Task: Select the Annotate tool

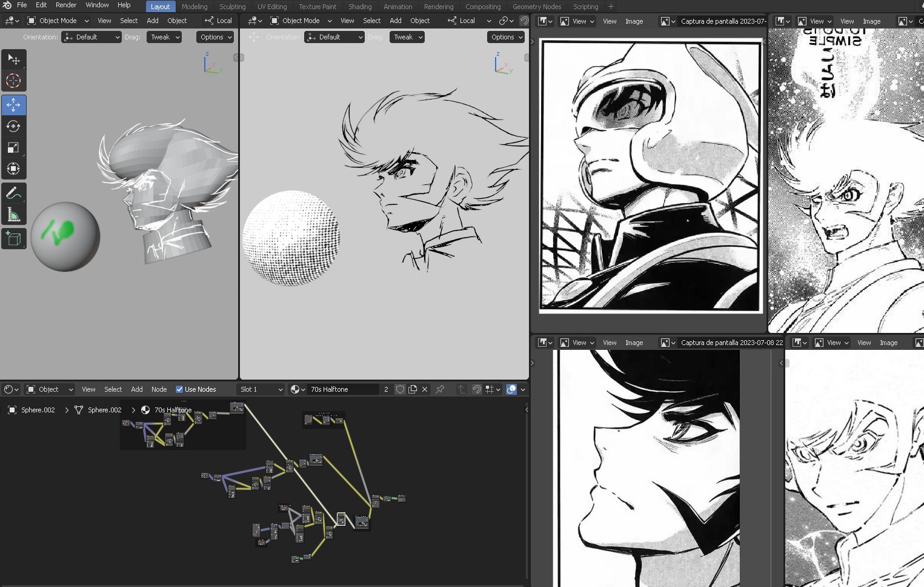Action: [x=13, y=193]
